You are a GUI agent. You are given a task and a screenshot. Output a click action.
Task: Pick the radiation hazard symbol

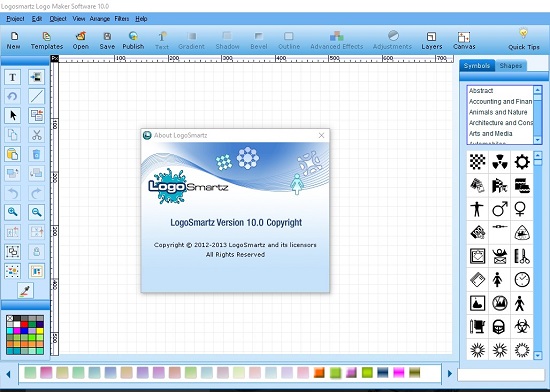[499, 162]
